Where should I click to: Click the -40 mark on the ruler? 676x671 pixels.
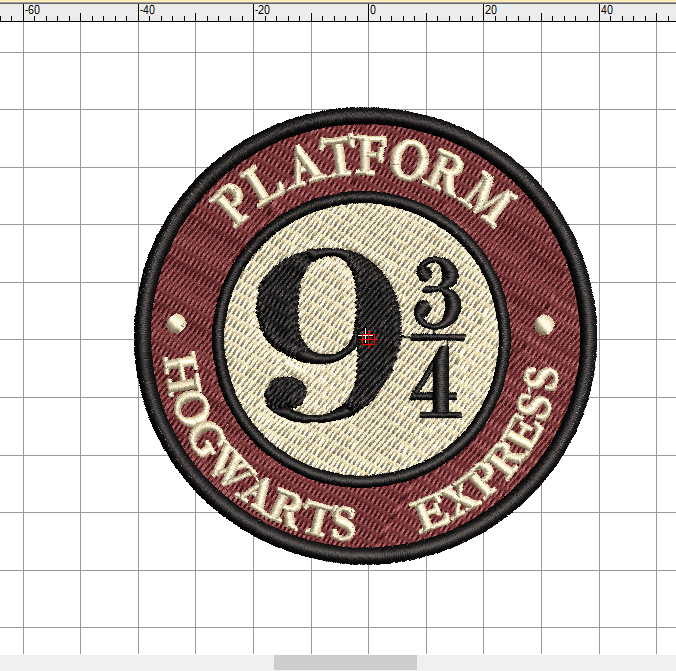(x=147, y=10)
